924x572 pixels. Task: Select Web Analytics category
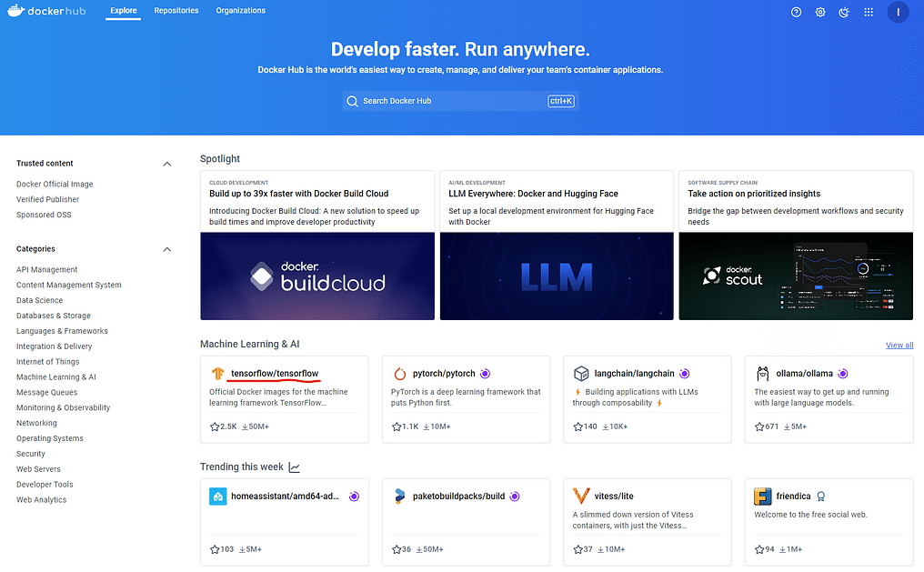click(x=41, y=499)
